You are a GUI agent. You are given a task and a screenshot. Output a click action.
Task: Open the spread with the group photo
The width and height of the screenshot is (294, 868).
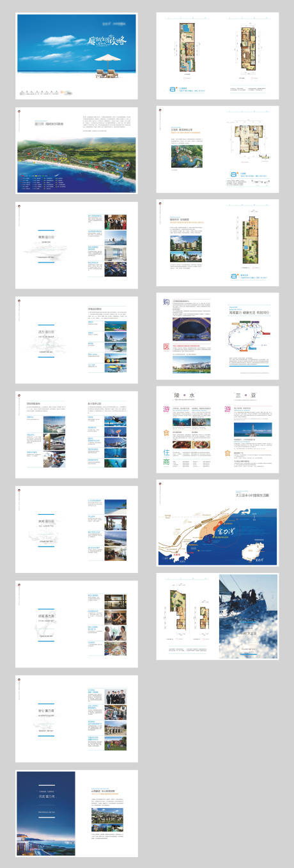pyautogui.click(x=77, y=245)
